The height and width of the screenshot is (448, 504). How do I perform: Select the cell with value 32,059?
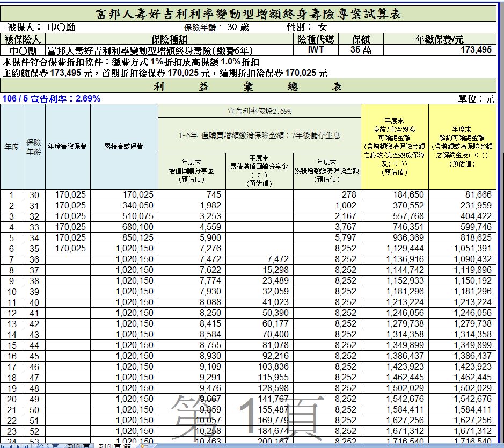click(259, 291)
